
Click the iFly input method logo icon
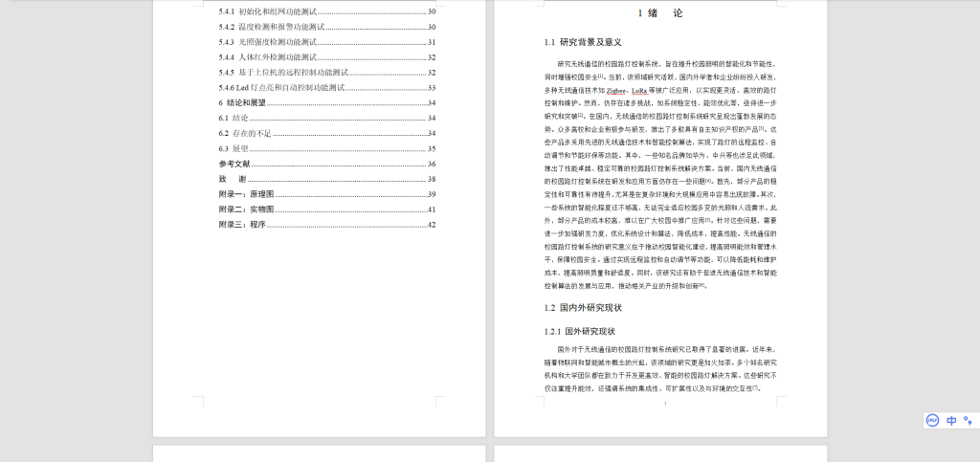click(932, 420)
